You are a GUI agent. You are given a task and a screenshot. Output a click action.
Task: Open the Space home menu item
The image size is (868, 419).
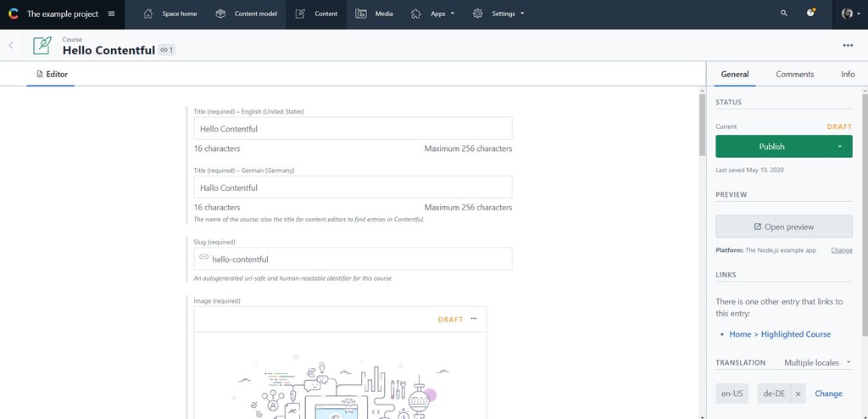coord(170,14)
